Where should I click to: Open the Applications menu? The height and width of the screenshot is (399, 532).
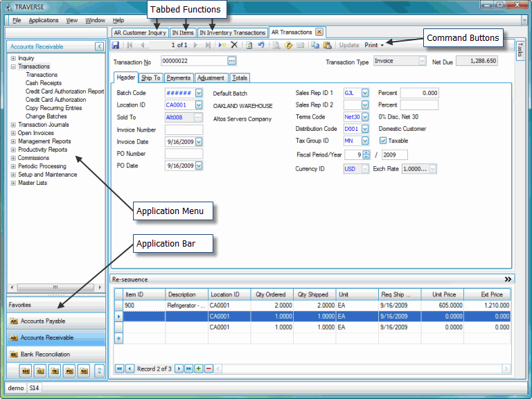[44, 20]
